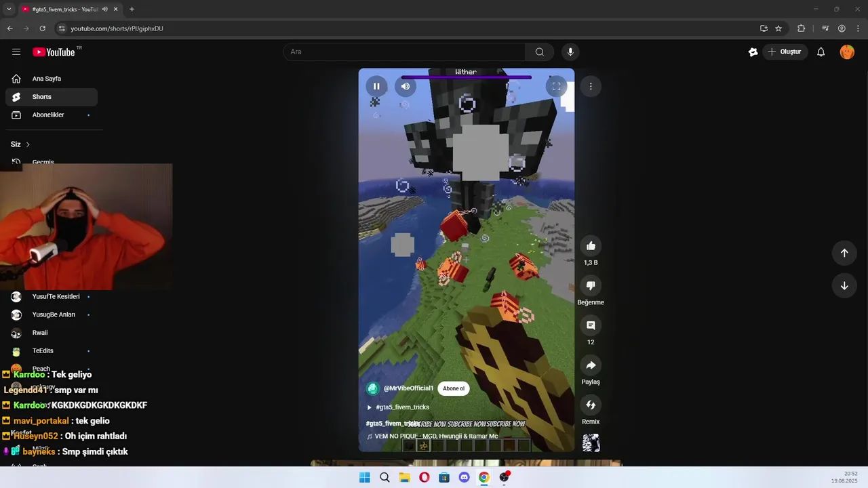Seek using the purple progress bar
Screen dimensions: 868x488
[x=466, y=77]
